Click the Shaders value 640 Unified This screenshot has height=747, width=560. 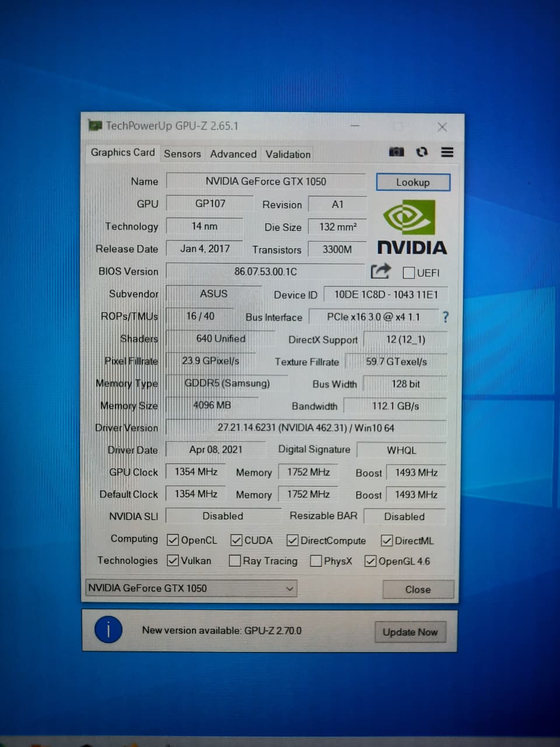220,338
